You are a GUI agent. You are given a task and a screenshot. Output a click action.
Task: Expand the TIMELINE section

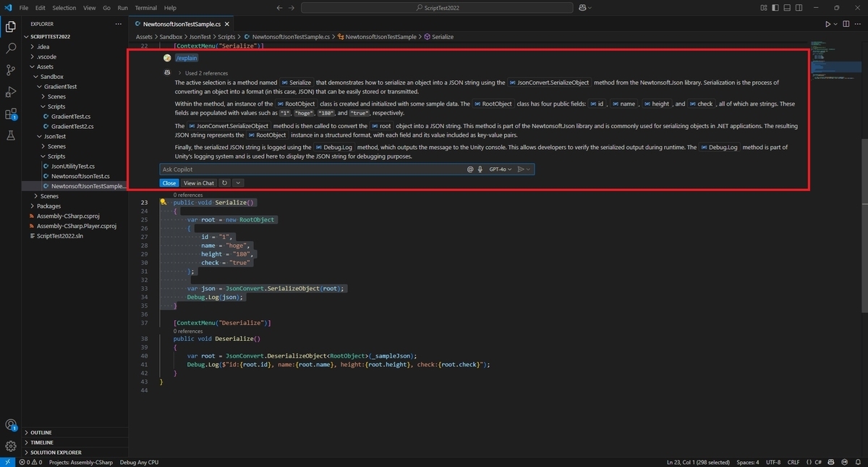tap(75, 442)
